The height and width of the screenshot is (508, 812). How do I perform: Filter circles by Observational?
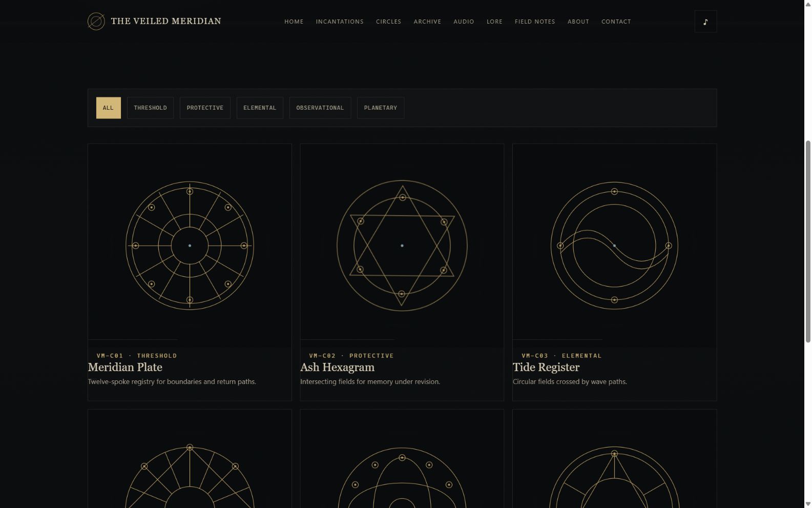pos(320,108)
